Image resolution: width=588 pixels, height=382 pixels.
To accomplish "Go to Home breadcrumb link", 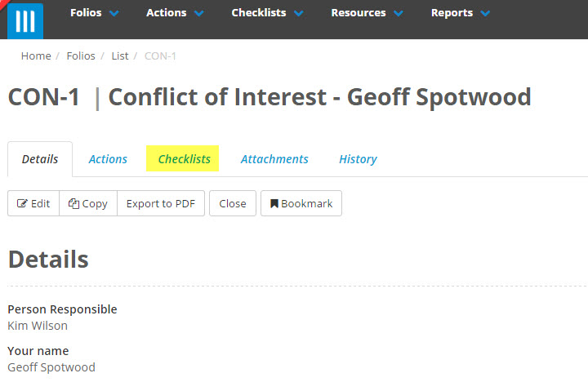I will pos(36,56).
